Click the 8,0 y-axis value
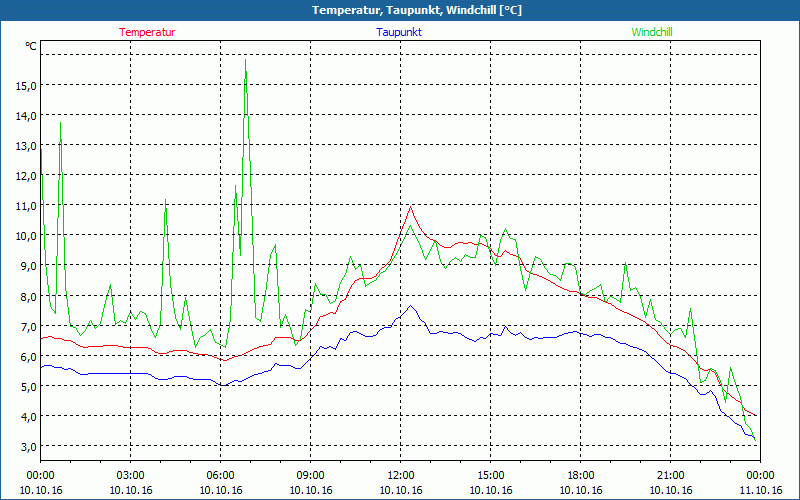 tap(29, 296)
